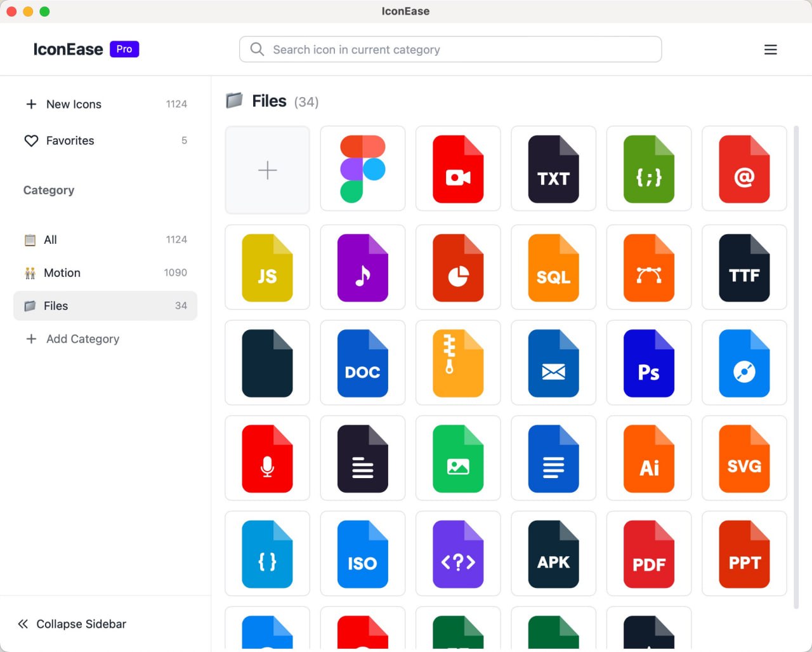This screenshot has width=812, height=652.
Task: Show the All icons category
Action: tap(51, 240)
